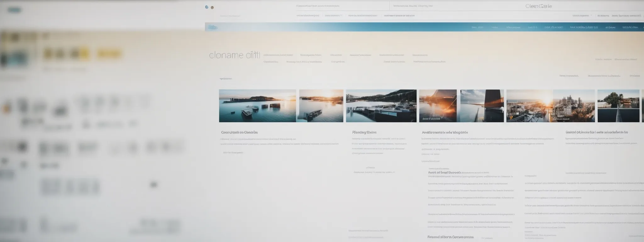Open the city skyline with tall buildings thumbnail
The height and width of the screenshot is (242, 644).
[x=574, y=106]
